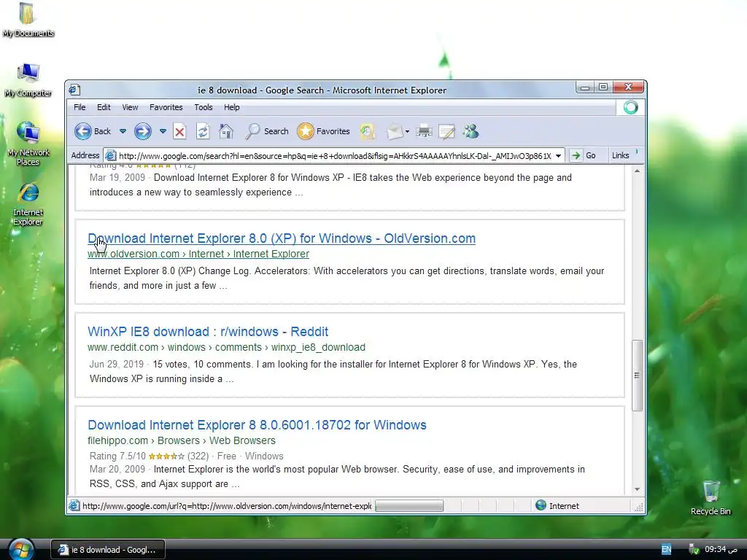Open the Favorites menu
Screen dimensions: 747x560
(x=166, y=107)
